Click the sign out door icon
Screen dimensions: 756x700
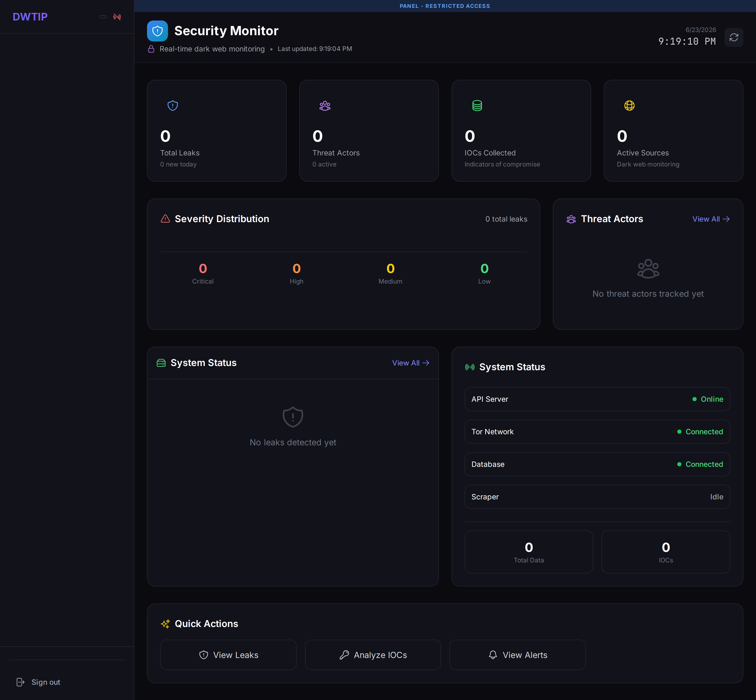click(x=20, y=682)
